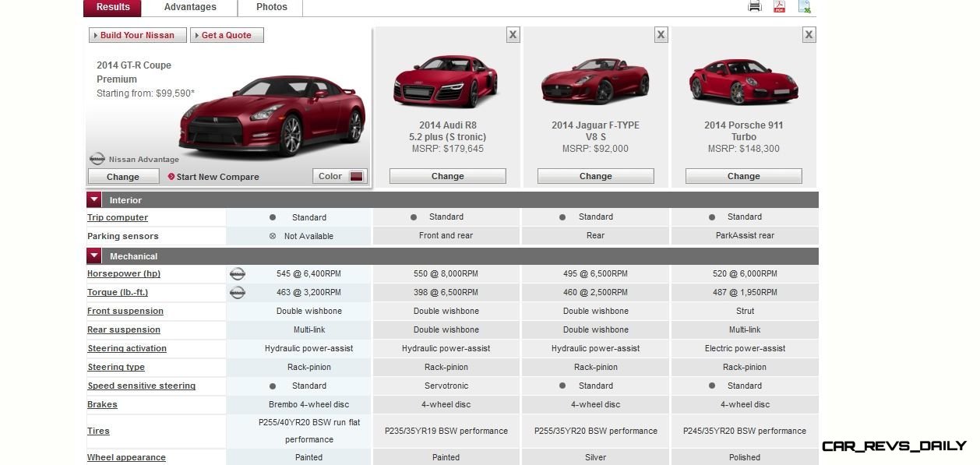The image size is (980, 465).
Task: Click 'P235/35YR19 BSW performance' tire cell
Action: tap(446, 431)
